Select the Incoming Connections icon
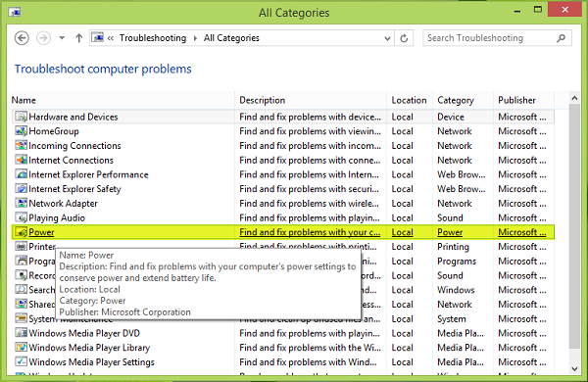This screenshot has height=382, width=588. coord(21,145)
